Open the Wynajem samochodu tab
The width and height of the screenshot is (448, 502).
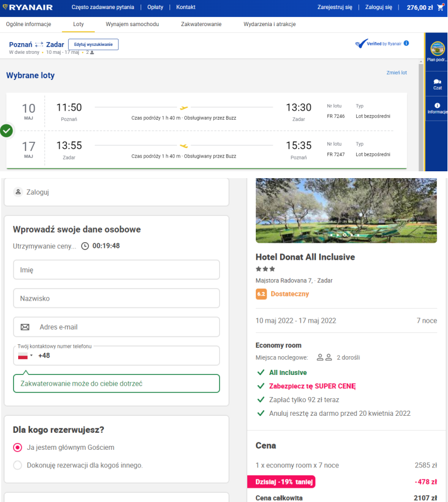[x=132, y=24]
